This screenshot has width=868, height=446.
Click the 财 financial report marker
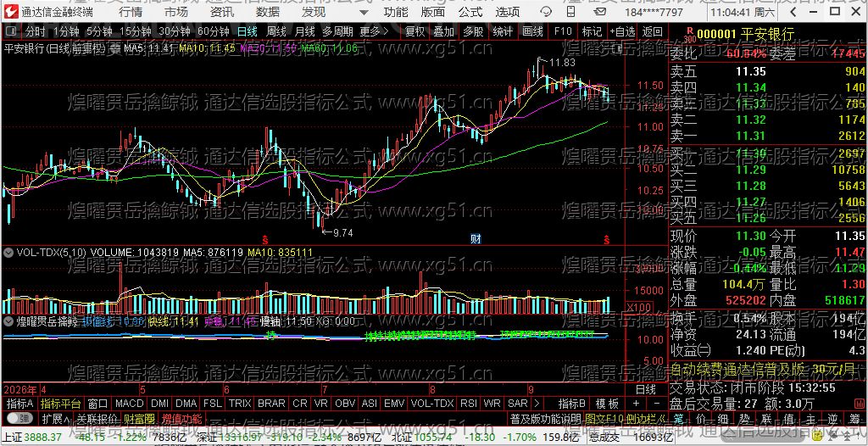476,239
